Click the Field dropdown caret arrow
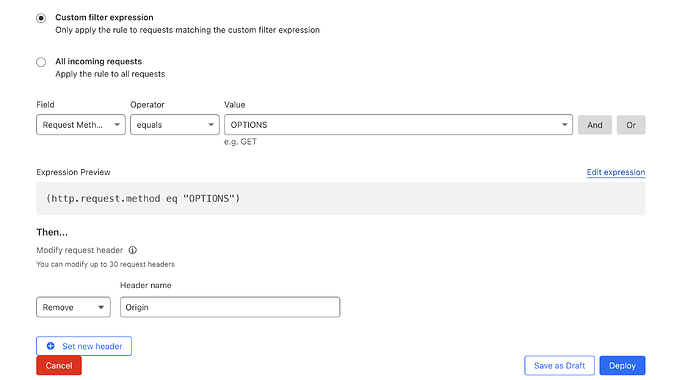The width and height of the screenshot is (690, 380). [x=117, y=125]
